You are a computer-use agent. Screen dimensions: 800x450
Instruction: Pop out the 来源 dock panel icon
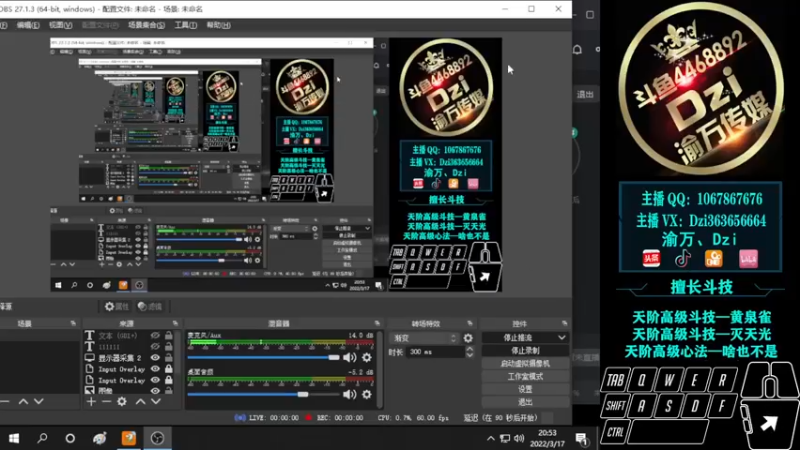click(175, 323)
